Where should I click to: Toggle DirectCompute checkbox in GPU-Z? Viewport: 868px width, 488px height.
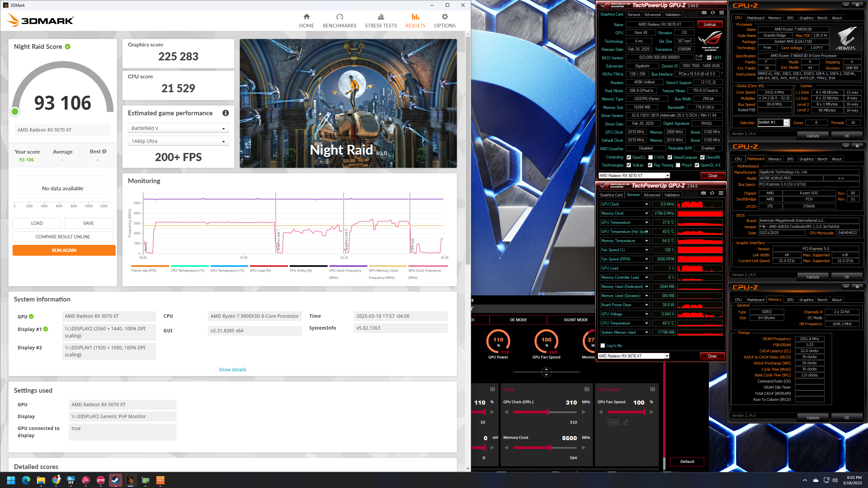(x=670, y=157)
